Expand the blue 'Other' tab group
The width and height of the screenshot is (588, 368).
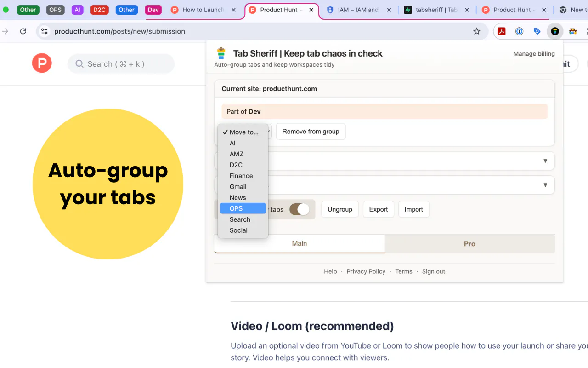coord(126,10)
